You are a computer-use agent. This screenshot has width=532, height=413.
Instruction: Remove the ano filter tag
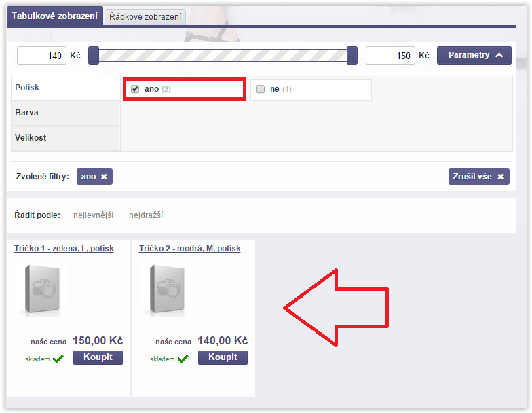tap(94, 177)
